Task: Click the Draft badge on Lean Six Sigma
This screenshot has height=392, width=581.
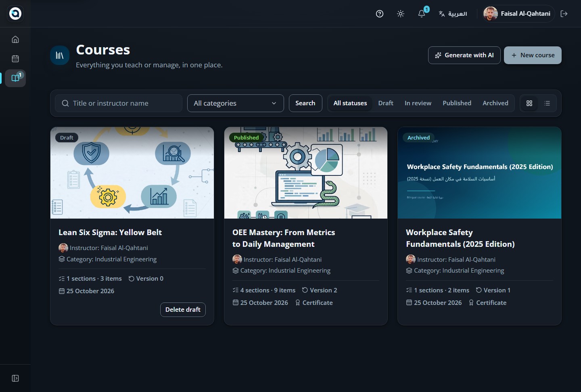Action: tap(67, 138)
